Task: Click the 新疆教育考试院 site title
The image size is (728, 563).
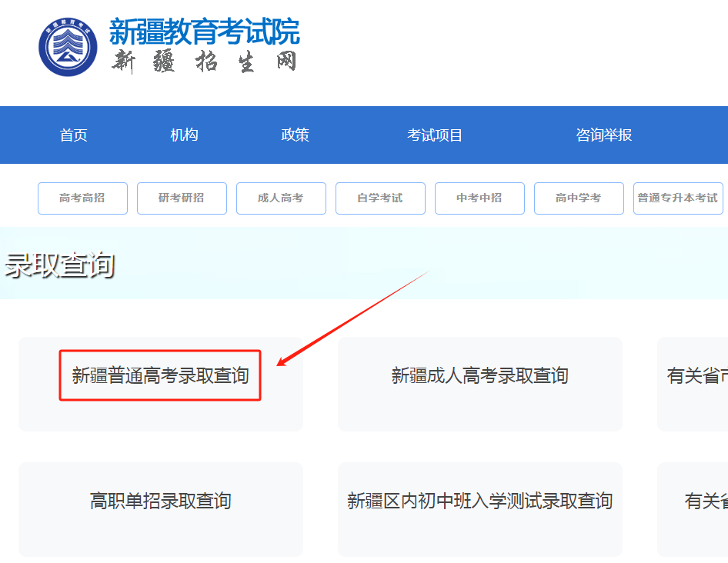Action: 204,32
